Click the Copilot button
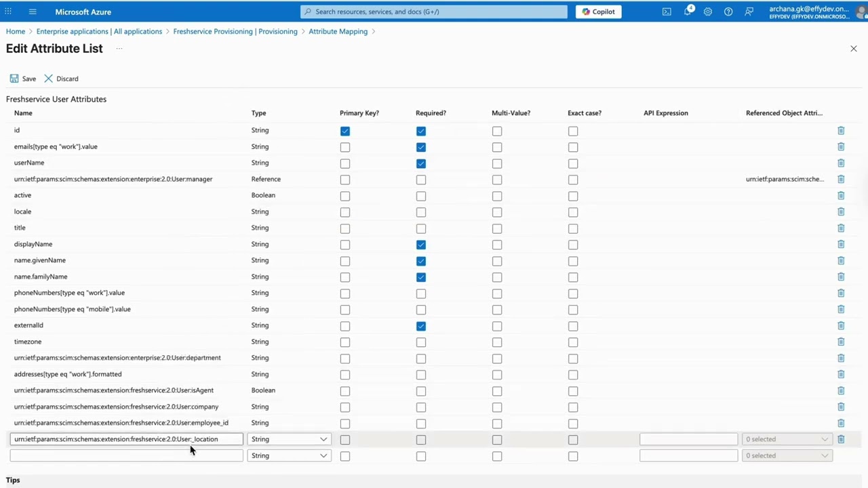The image size is (868, 488). click(599, 12)
